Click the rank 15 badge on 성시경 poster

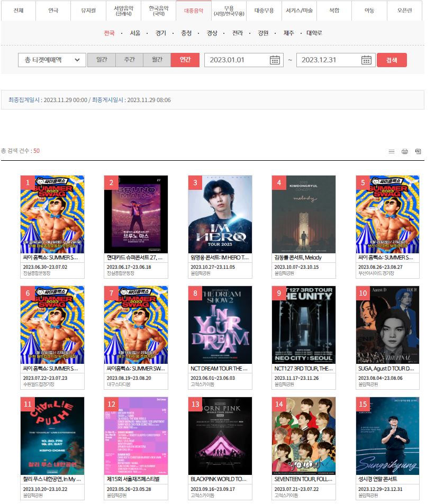[x=362, y=405]
